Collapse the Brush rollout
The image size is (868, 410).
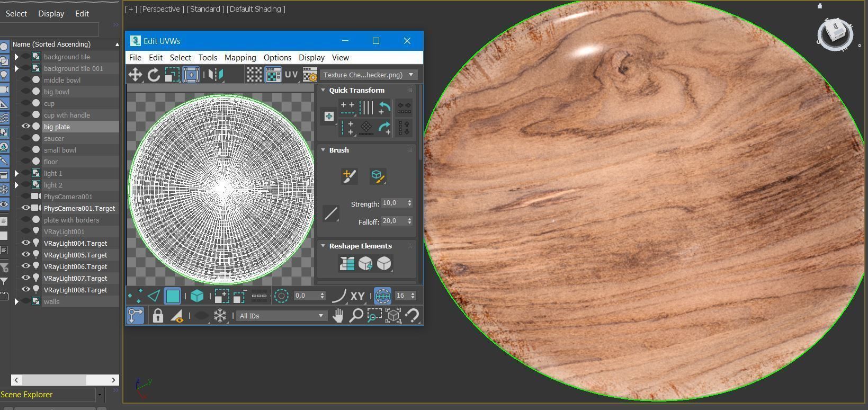[323, 150]
